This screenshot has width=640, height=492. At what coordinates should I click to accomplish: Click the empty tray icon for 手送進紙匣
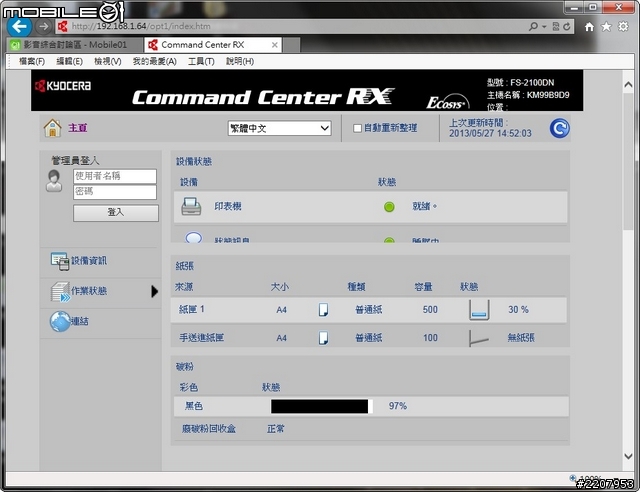click(479, 338)
